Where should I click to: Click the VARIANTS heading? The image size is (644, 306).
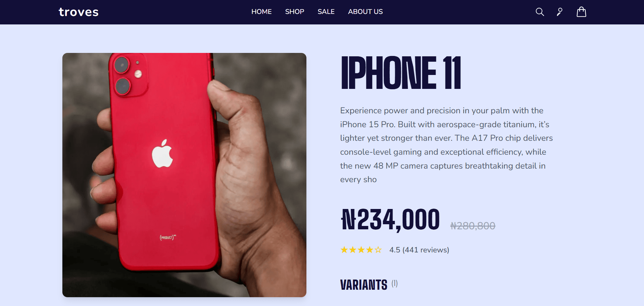point(364,285)
